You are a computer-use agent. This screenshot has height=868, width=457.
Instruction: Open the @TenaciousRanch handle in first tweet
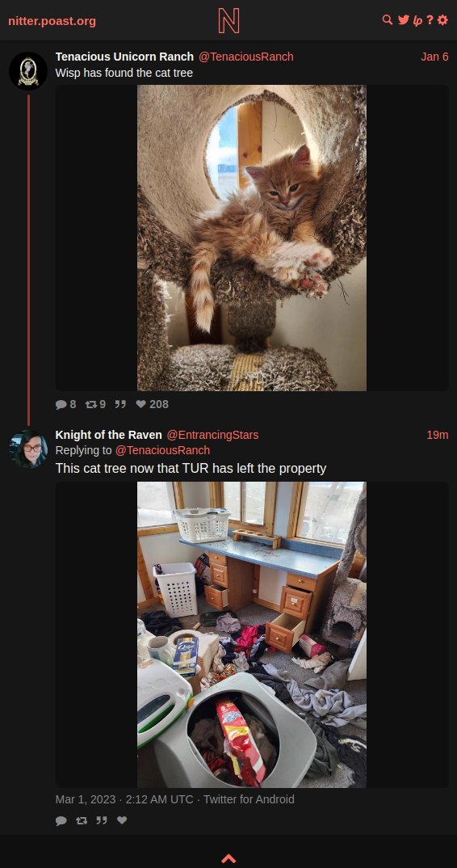pyautogui.click(x=245, y=57)
